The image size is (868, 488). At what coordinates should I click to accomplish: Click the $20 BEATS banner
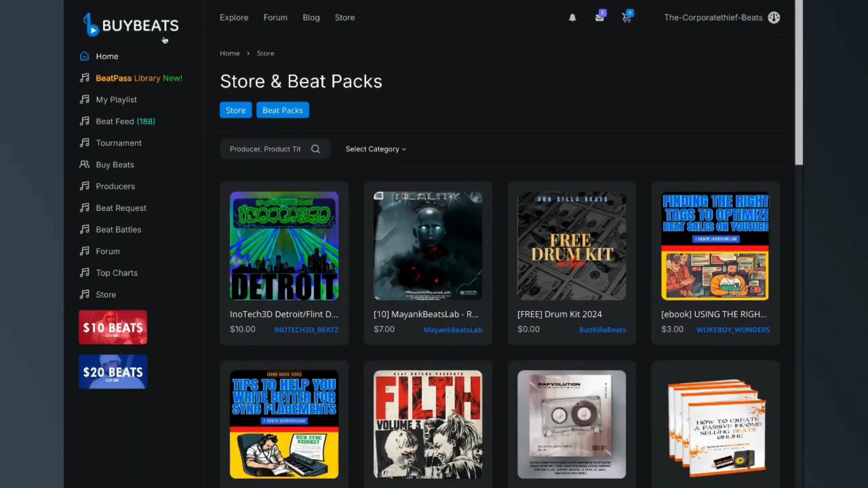pos(113,372)
